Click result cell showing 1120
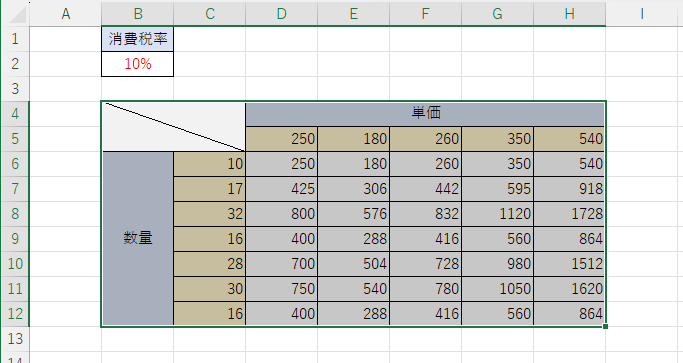 (x=497, y=214)
